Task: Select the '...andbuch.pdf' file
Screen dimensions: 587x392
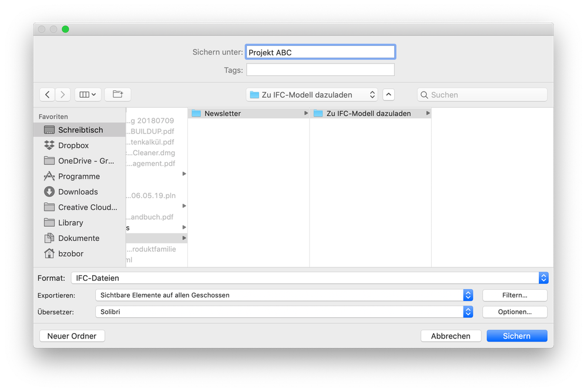Action: 150,217
